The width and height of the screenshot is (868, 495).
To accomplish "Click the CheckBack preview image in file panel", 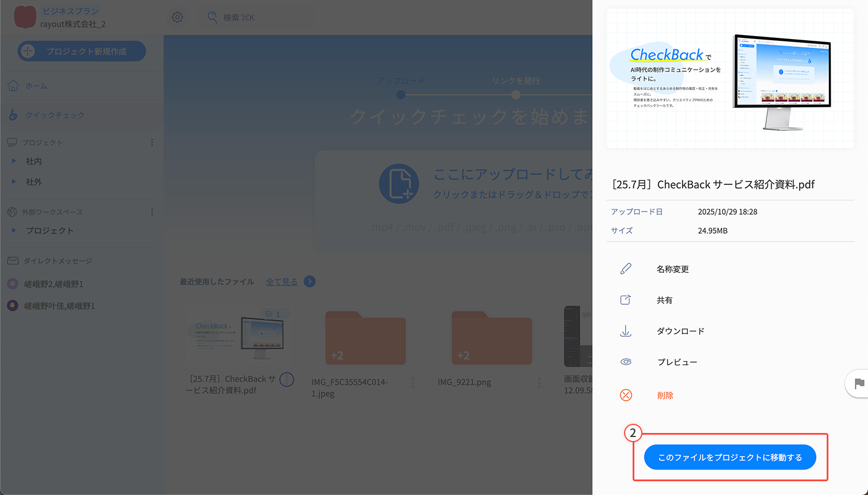I will click(x=730, y=78).
